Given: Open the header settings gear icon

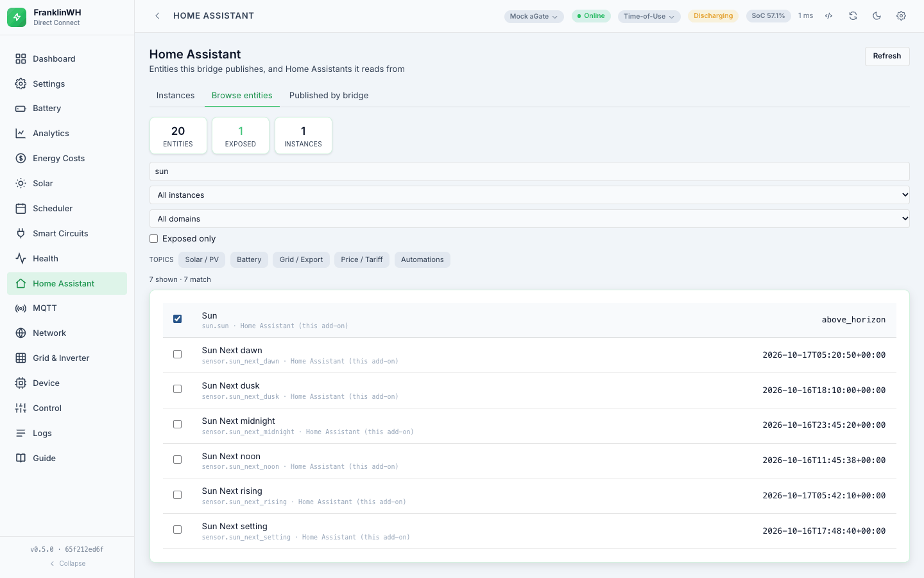Looking at the screenshot, I should (x=901, y=16).
